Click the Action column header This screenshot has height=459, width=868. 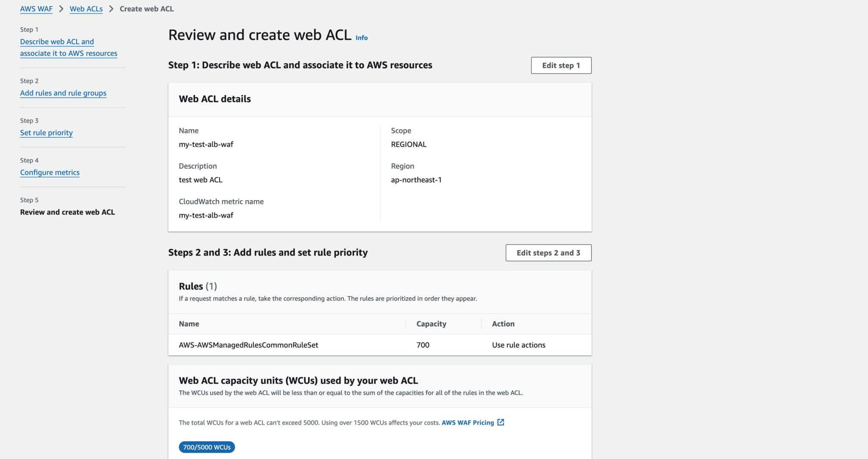coord(503,323)
